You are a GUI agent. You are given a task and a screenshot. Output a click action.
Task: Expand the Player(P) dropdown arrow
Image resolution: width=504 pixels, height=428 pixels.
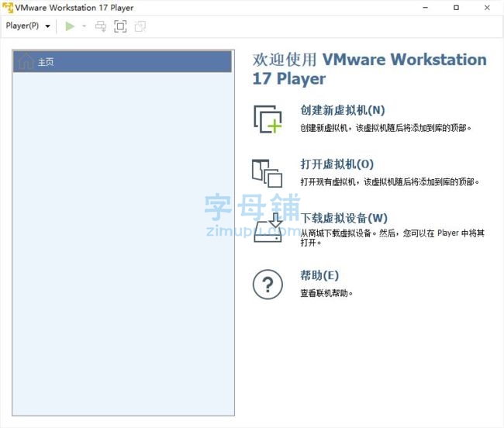(x=47, y=26)
